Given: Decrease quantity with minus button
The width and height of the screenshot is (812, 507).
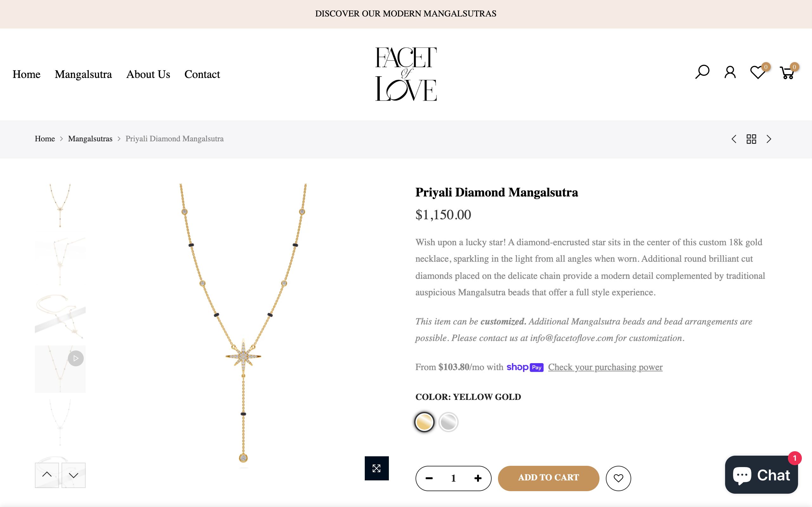Looking at the screenshot, I should coord(429,478).
